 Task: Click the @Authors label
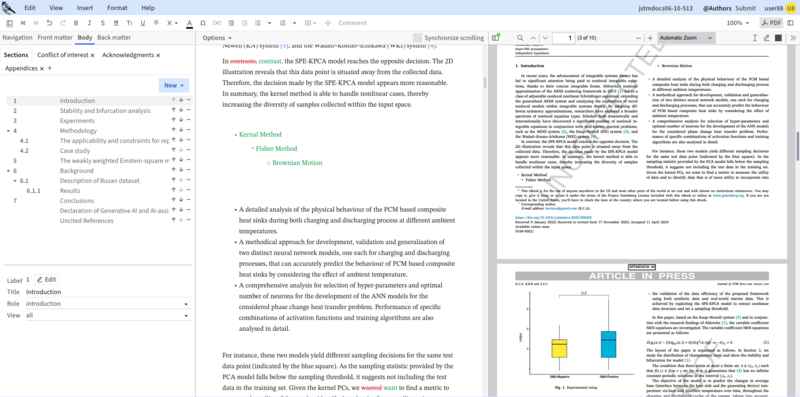click(717, 8)
